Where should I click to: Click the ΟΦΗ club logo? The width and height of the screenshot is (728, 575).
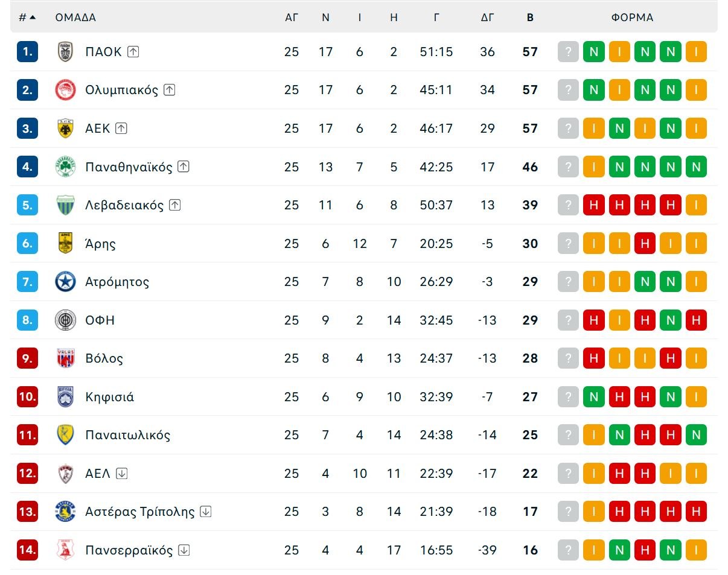pyautogui.click(x=65, y=320)
